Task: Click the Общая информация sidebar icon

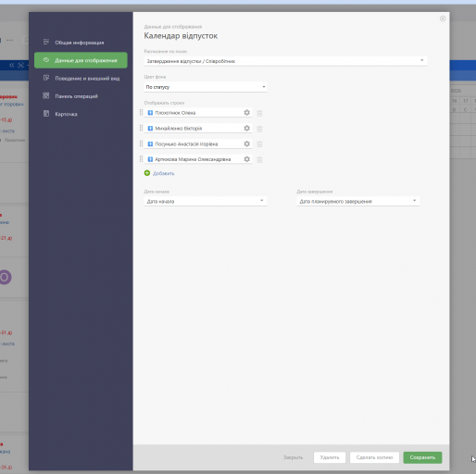Action: [46, 42]
